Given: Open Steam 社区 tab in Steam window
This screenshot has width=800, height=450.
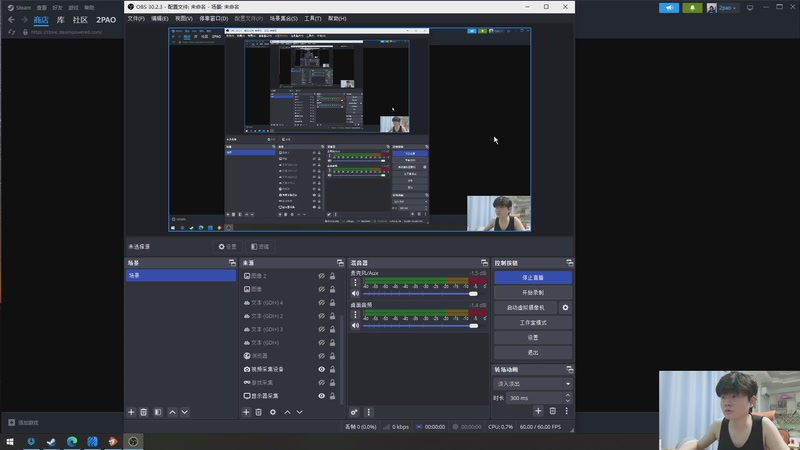Looking at the screenshot, I should click(x=80, y=20).
